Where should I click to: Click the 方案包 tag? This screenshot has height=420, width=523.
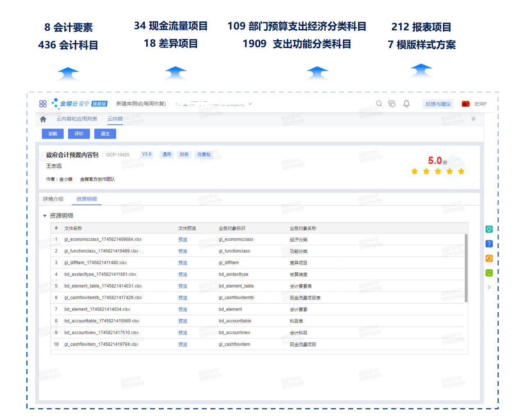point(204,155)
